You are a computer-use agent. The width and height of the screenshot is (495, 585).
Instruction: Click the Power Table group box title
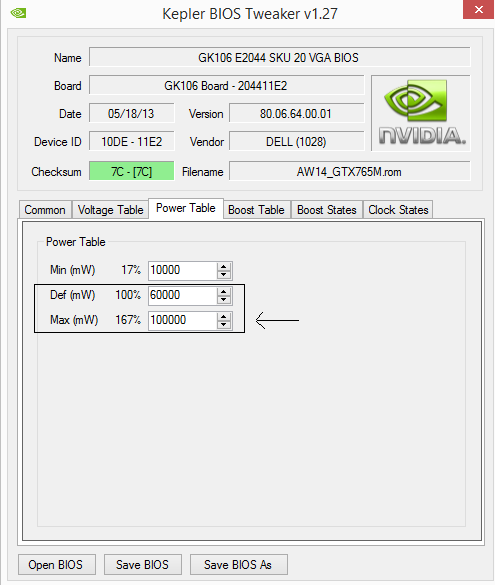click(76, 242)
